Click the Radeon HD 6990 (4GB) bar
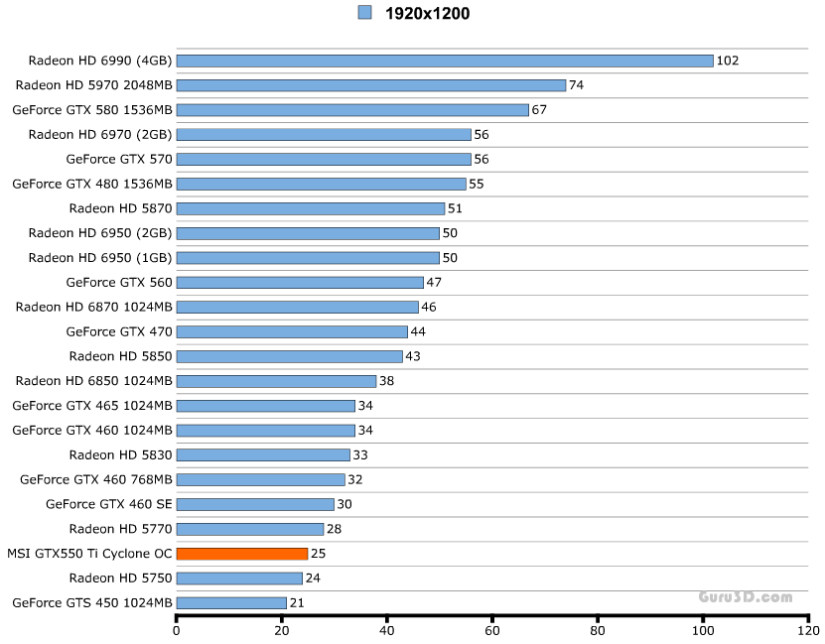The width and height of the screenshot is (825, 644). (445, 61)
